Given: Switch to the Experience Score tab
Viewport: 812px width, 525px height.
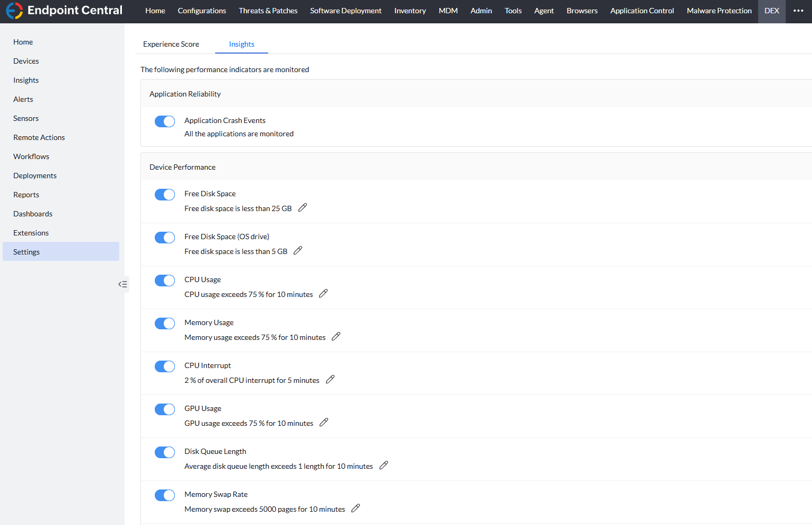Looking at the screenshot, I should coord(171,44).
